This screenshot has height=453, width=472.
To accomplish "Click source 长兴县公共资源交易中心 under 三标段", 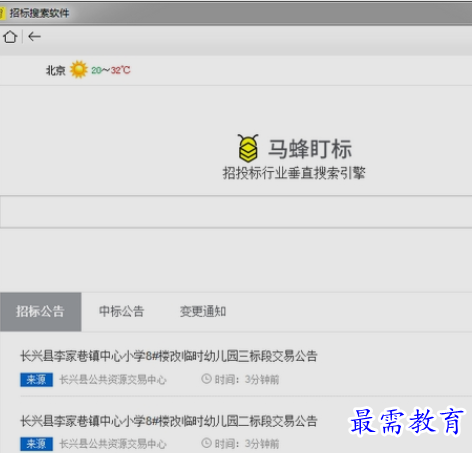I will coord(113,379).
